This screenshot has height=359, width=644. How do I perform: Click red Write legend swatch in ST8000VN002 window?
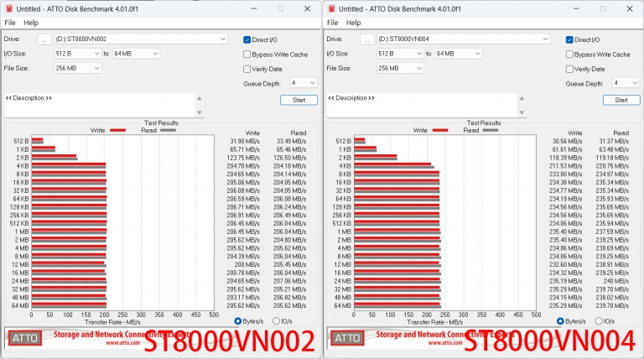[x=118, y=130]
